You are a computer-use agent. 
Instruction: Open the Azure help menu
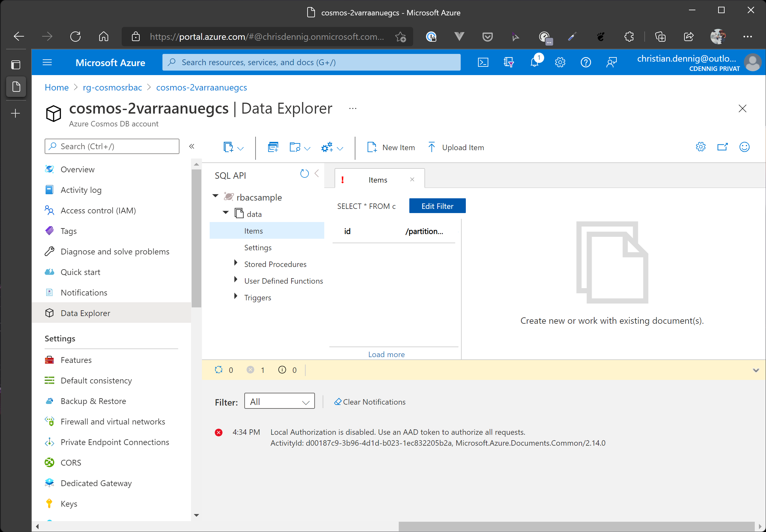point(586,62)
